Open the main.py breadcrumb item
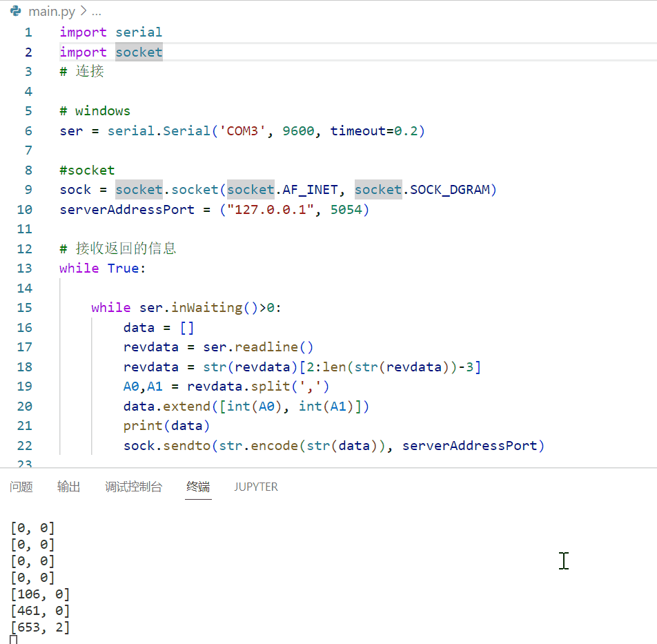Screen dimensions: 657x644 (x=52, y=12)
